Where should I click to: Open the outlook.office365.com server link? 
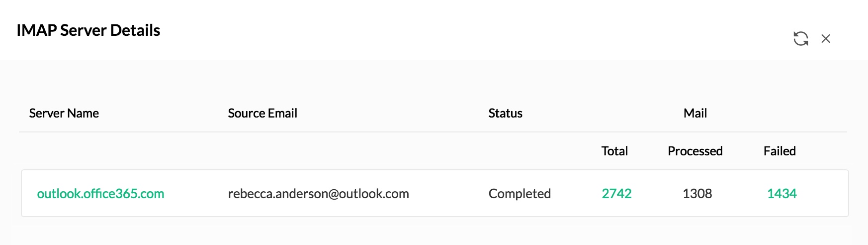tap(100, 194)
